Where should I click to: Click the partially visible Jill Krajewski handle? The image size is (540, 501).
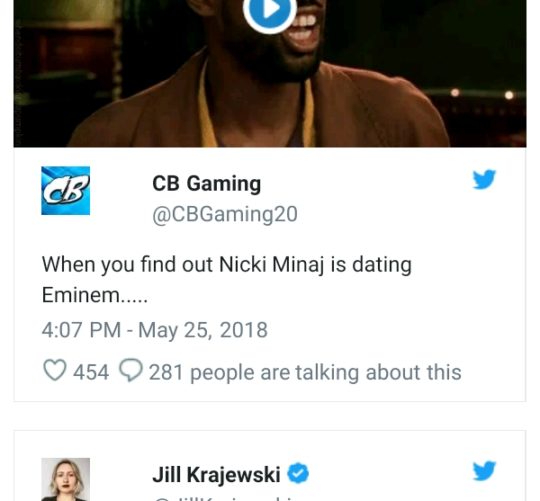[224, 499]
